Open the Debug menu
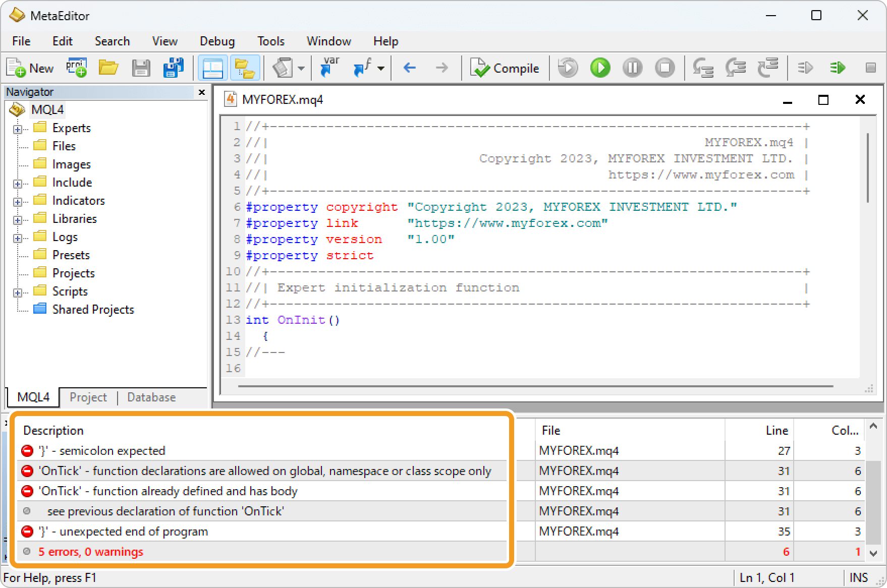 (217, 41)
